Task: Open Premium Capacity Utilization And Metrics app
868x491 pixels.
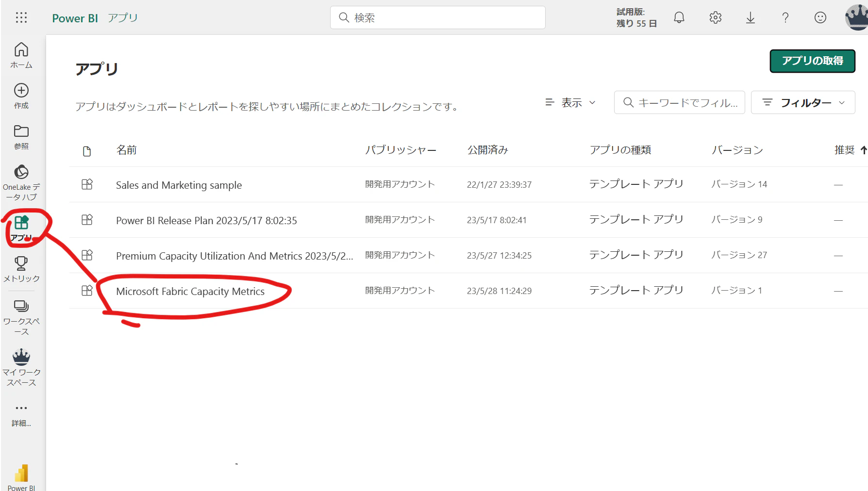Action: (234, 256)
